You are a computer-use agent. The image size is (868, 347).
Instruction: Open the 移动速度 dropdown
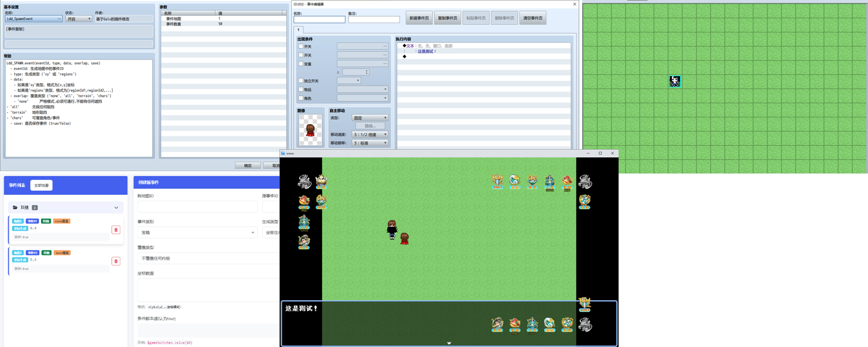pos(370,135)
